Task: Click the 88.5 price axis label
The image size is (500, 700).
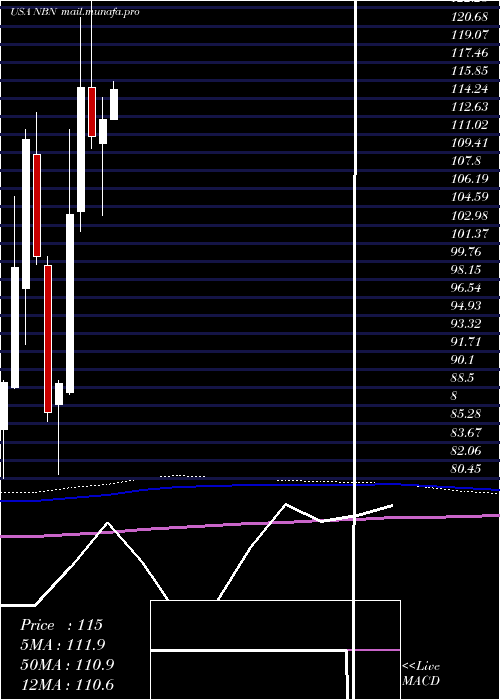Action: 463,378
